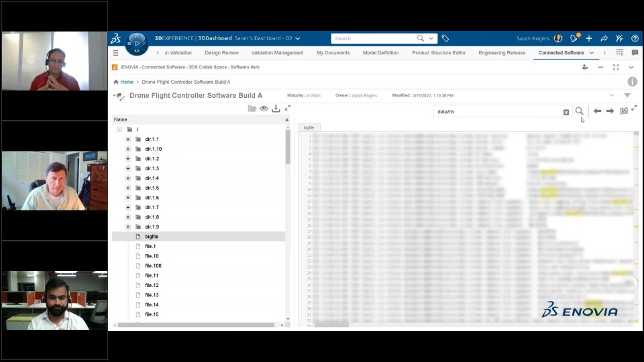Open the dashboard list view icon

620,52
